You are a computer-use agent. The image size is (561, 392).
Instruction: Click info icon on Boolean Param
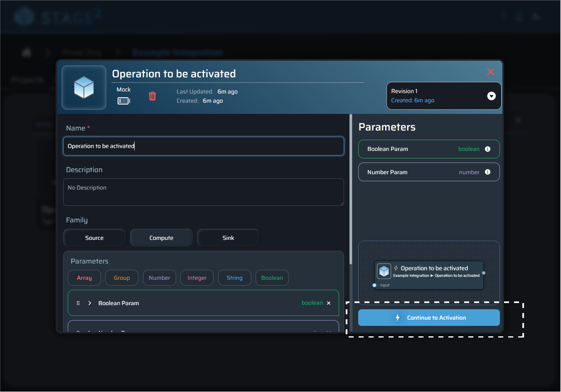coord(487,149)
